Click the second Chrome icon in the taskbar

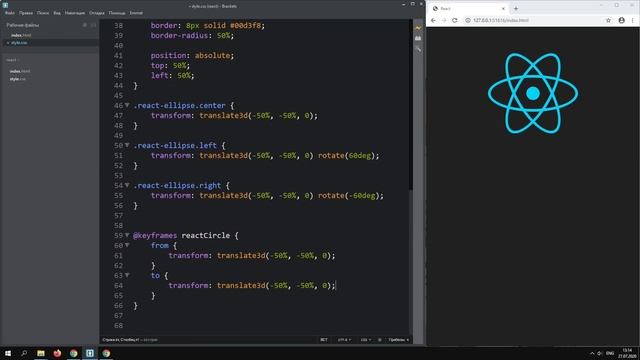click(106, 353)
